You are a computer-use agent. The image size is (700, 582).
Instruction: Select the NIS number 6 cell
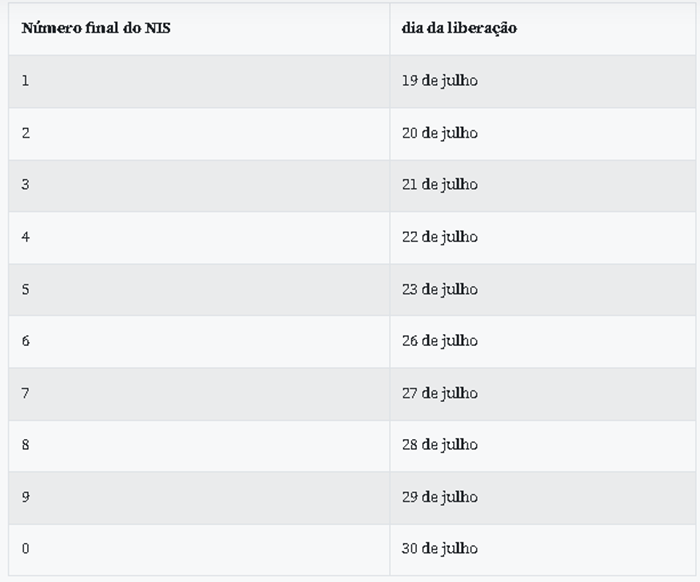(x=26, y=341)
